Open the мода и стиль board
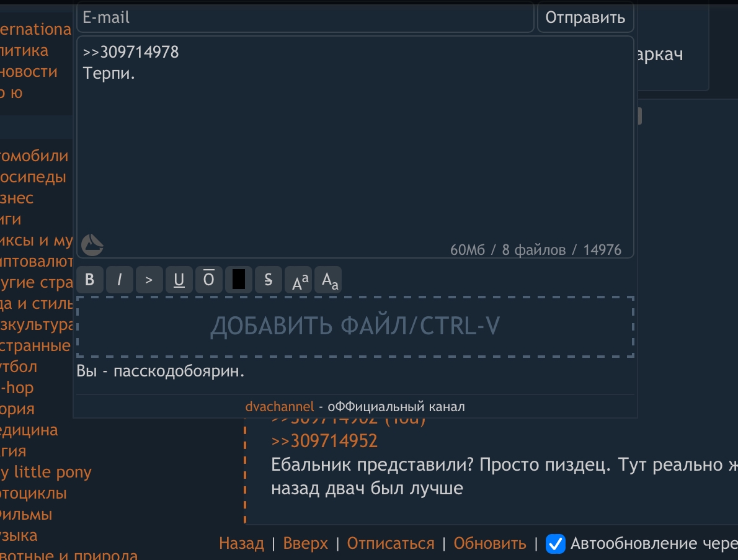This screenshot has height=560, width=738. (36, 303)
